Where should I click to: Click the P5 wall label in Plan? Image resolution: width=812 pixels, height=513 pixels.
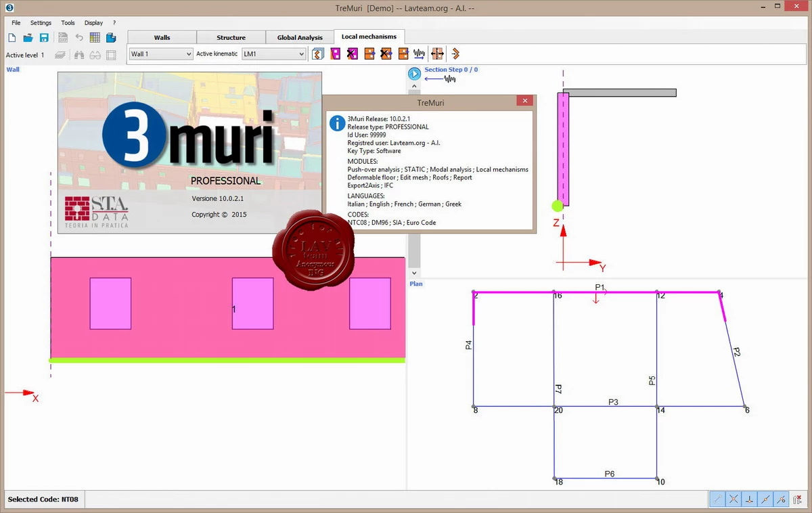point(652,380)
